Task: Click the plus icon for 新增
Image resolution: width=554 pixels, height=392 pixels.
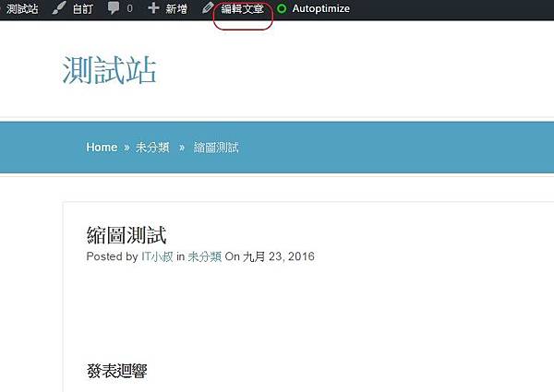Action: [153, 8]
